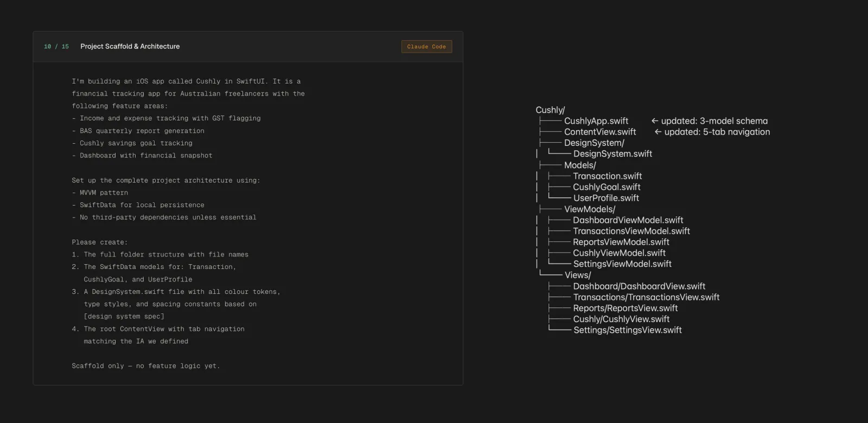This screenshot has height=423, width=868.
Task: Open Reports/ReportsView.swift
Action: (626, 308)
